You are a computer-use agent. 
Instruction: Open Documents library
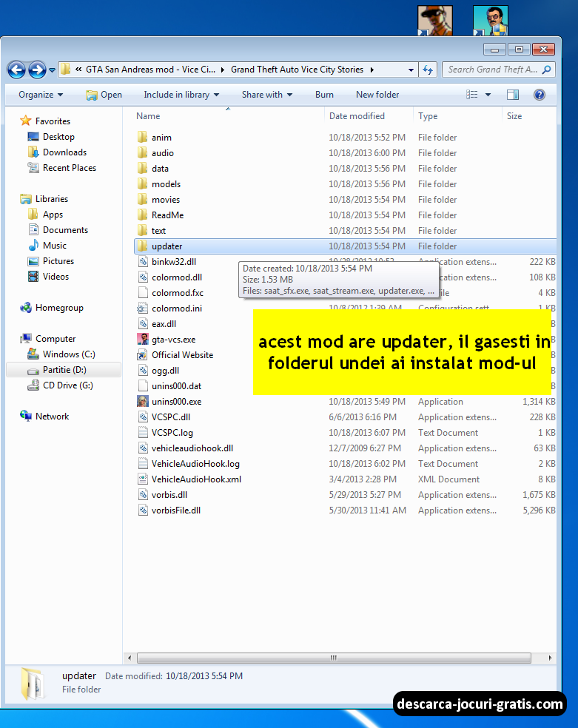65,230
